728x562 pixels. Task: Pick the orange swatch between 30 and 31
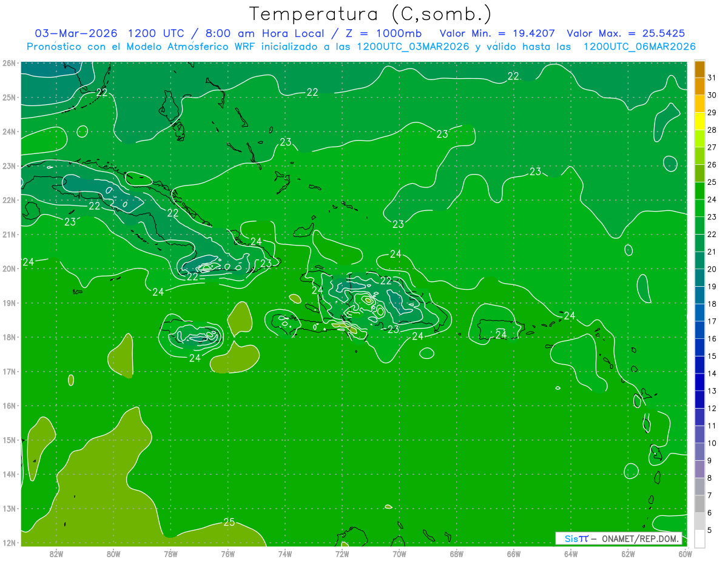(699, 86)
